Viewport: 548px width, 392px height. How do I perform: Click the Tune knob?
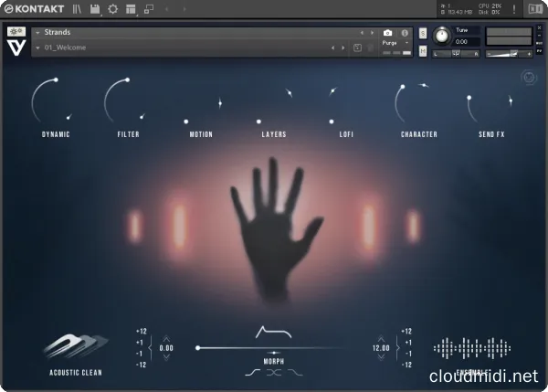(442, 35)
